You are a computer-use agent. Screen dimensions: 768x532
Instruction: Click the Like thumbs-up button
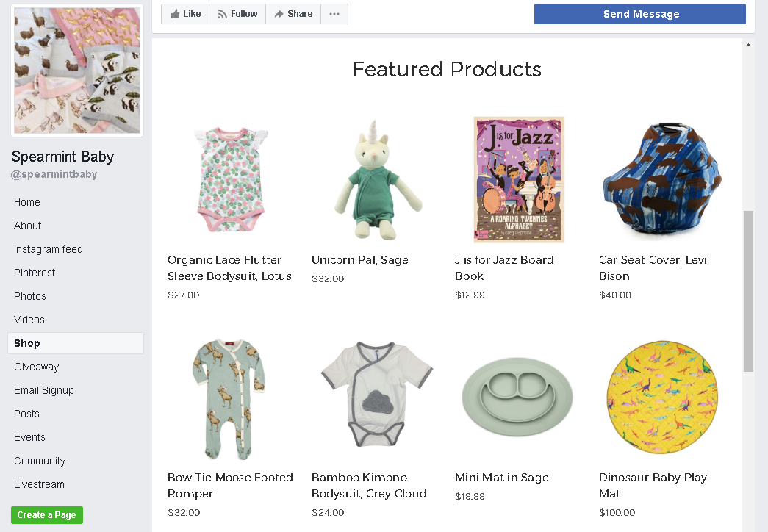185,14
